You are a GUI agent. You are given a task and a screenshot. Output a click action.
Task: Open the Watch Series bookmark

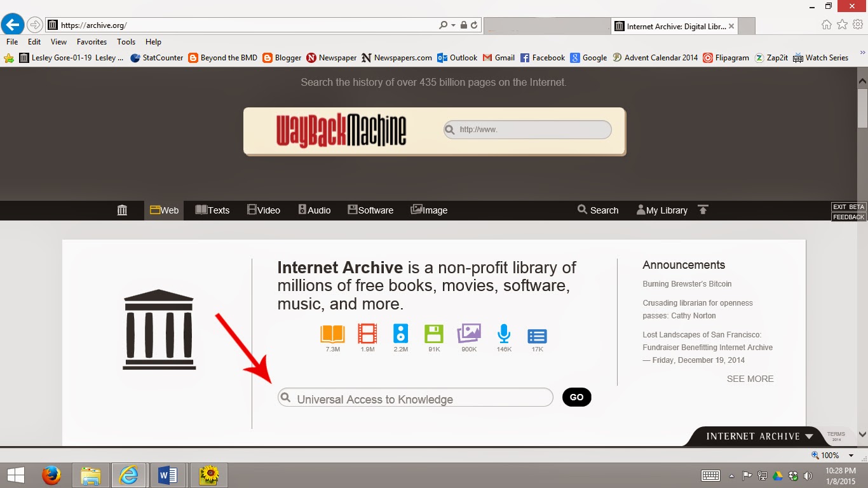click(x=821, y=58)
